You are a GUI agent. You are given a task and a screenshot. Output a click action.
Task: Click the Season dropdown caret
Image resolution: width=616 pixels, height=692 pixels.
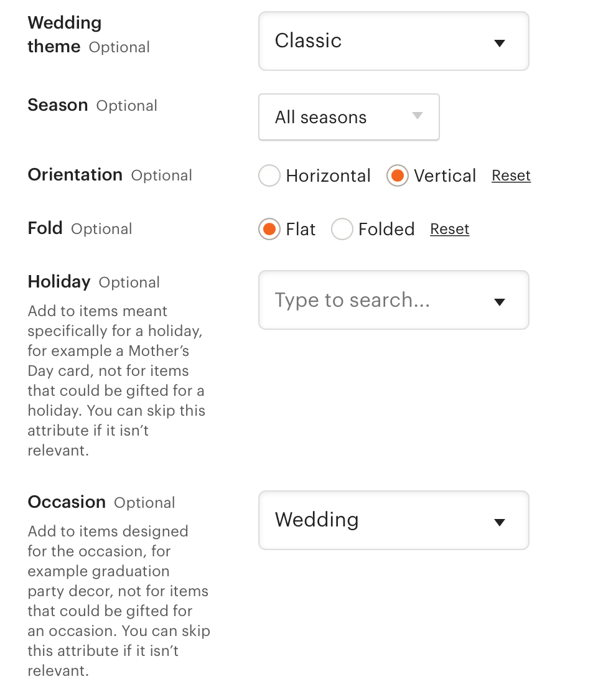(x=418, y=117)
